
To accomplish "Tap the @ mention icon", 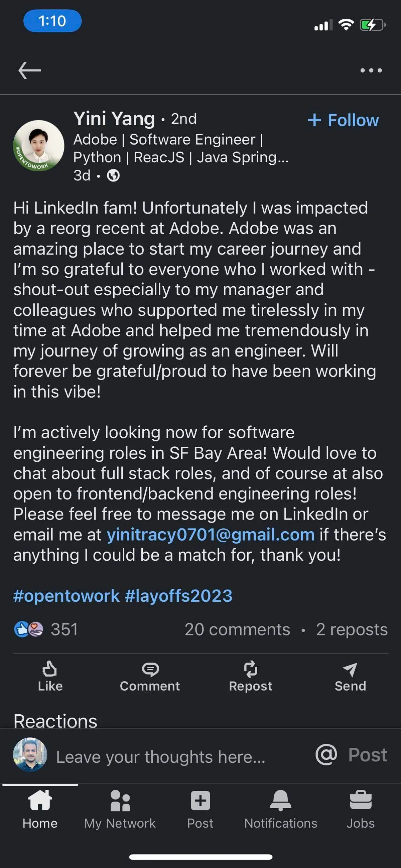I will [326, 754].
